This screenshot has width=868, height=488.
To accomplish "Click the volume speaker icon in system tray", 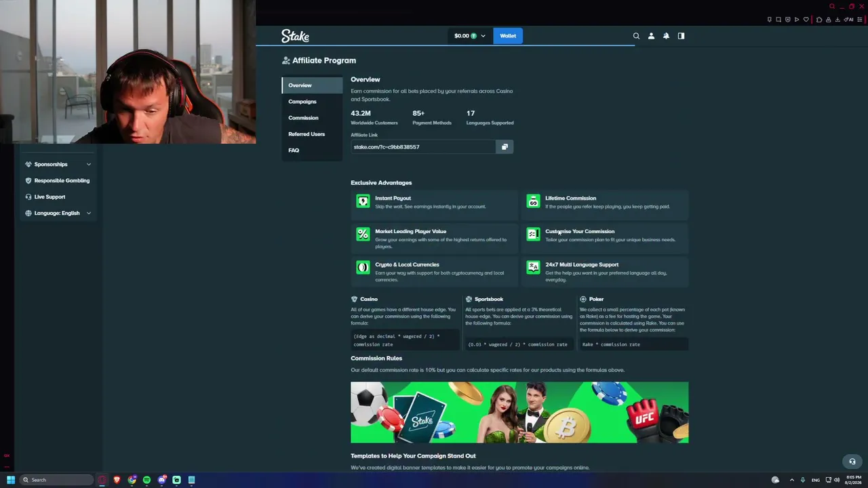I will point(837,480).
